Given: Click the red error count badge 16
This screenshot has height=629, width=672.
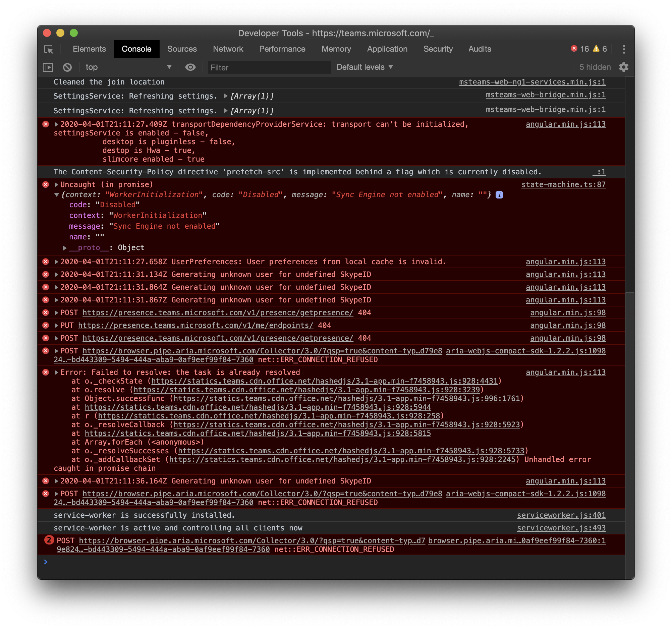Looking at the screenshot, I should tap(580, 49).
